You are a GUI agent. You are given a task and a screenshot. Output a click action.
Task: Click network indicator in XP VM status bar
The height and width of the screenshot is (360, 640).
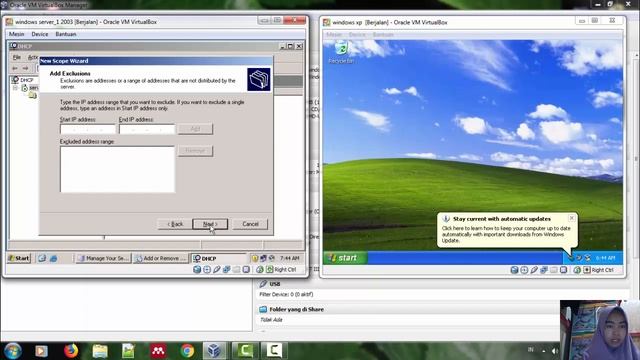click(x=544, y=270)
